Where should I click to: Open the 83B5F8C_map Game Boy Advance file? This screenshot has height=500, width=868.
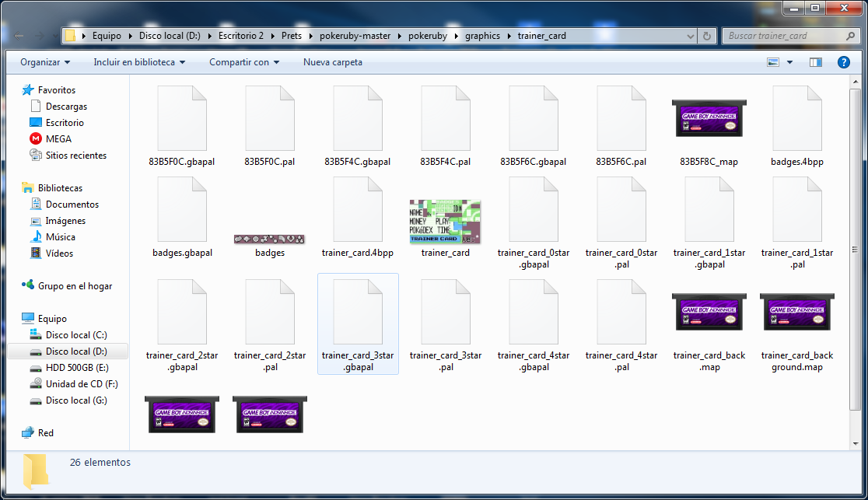[x=709, y=120]
